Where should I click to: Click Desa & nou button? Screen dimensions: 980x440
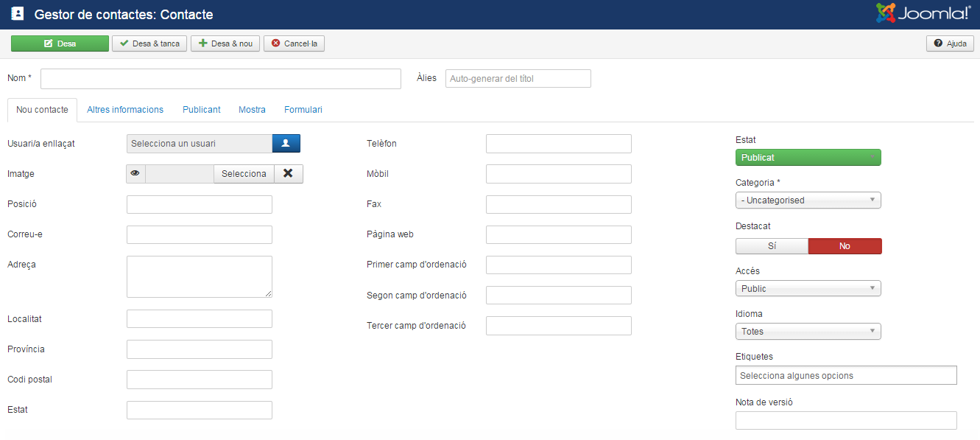point(225,43)
